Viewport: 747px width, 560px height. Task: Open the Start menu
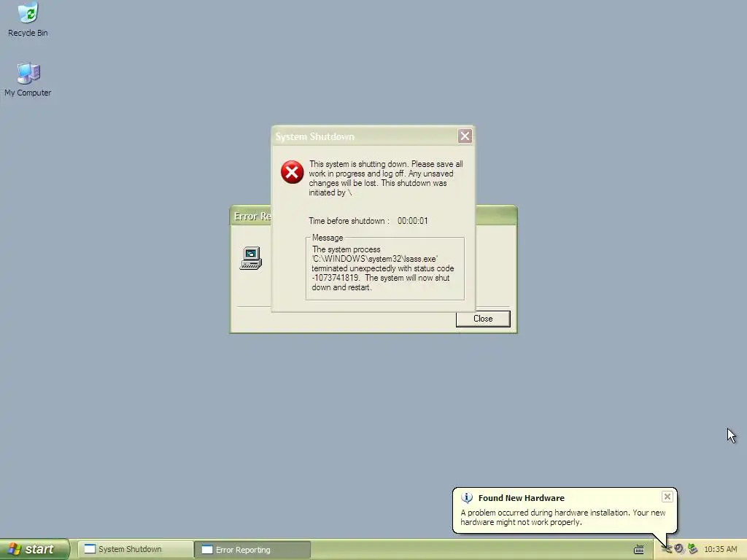(x=35, y=549)
